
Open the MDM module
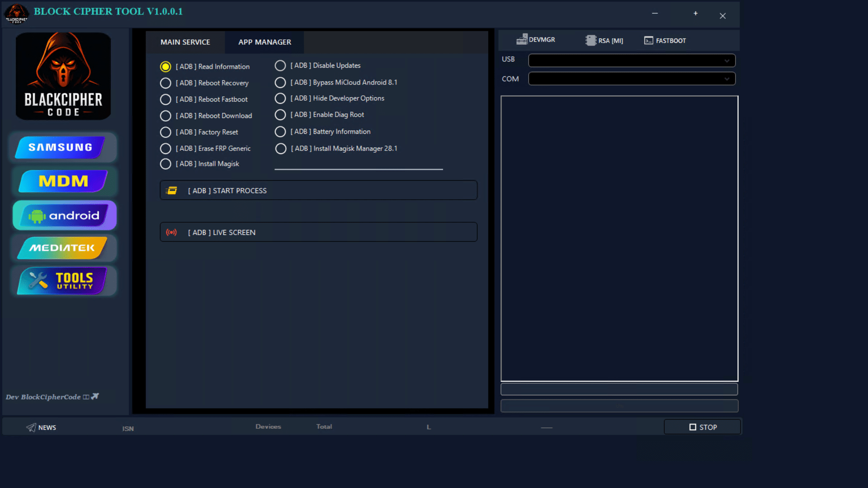(63, 181)
